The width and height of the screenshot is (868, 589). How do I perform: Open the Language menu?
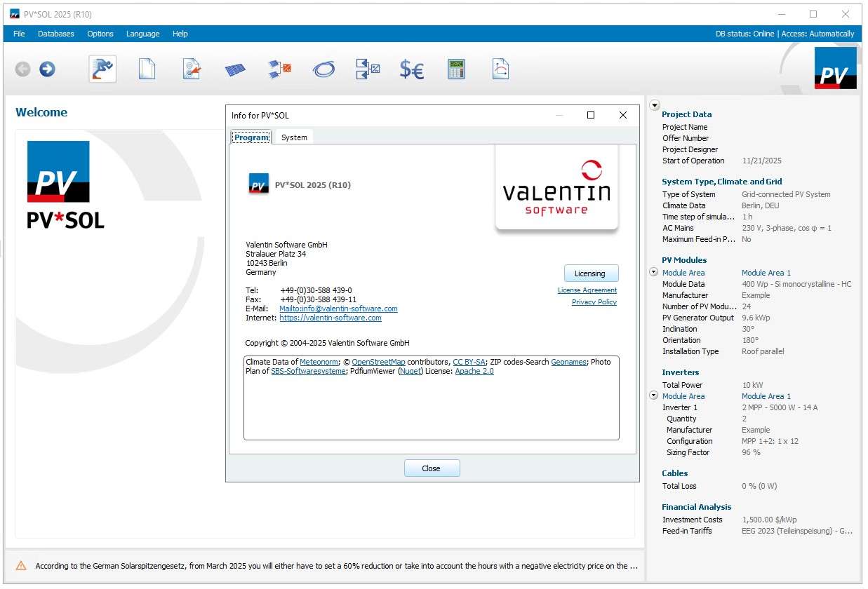pos(142,34)
